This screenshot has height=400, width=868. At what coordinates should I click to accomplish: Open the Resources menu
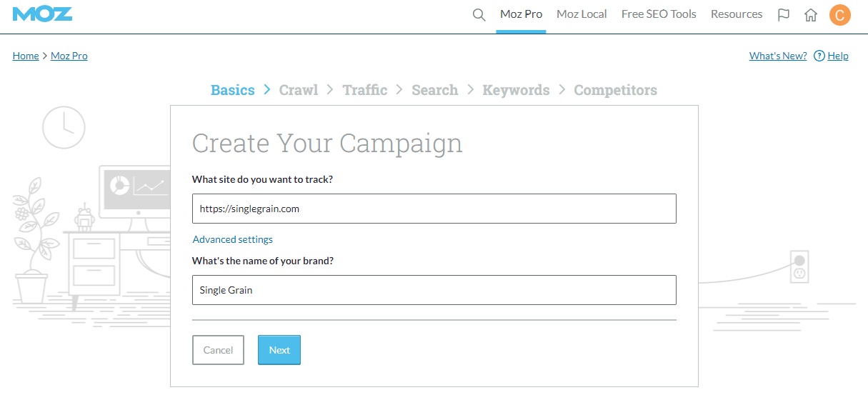737,14
